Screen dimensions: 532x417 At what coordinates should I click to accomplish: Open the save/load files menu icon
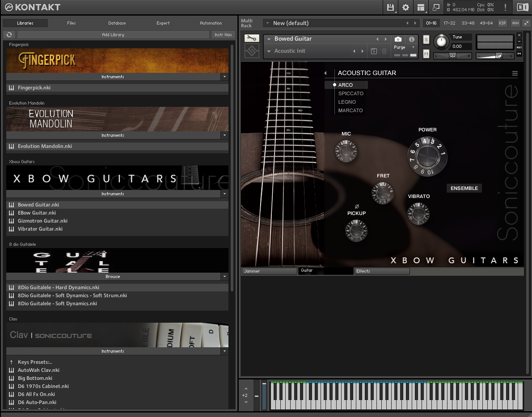pos(390,7)
